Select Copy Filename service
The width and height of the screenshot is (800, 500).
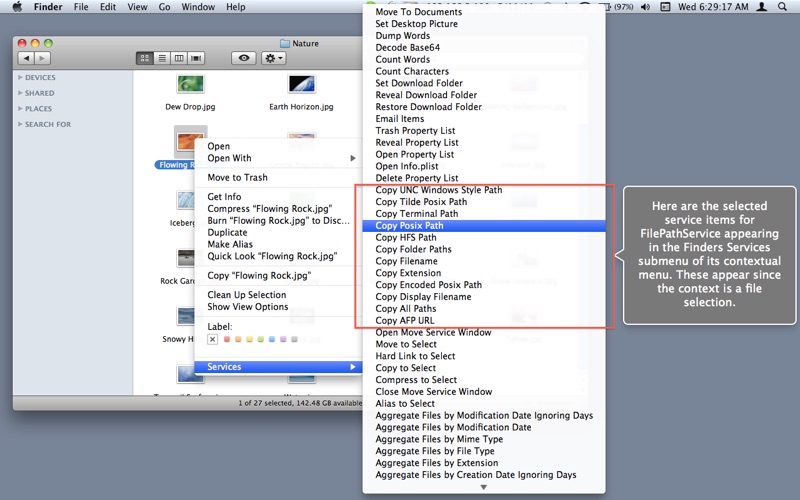click(x=484, y=261)
